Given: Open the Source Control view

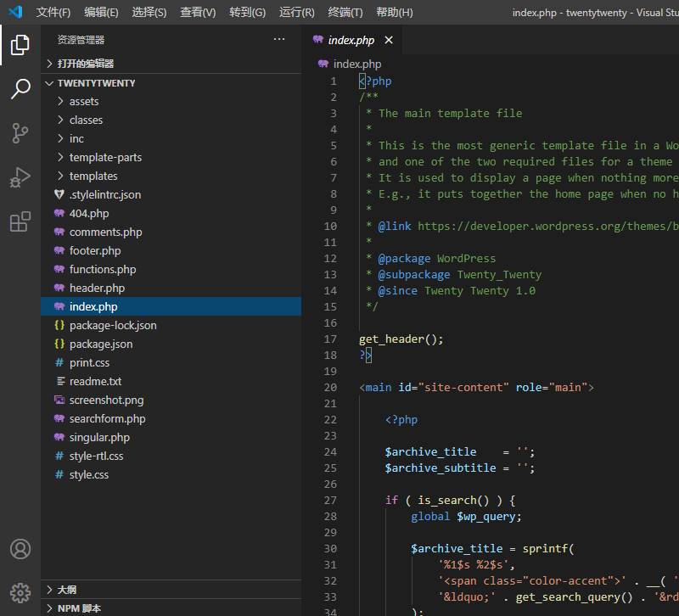Looking at the screenshot, I should [x=20, y=133].
